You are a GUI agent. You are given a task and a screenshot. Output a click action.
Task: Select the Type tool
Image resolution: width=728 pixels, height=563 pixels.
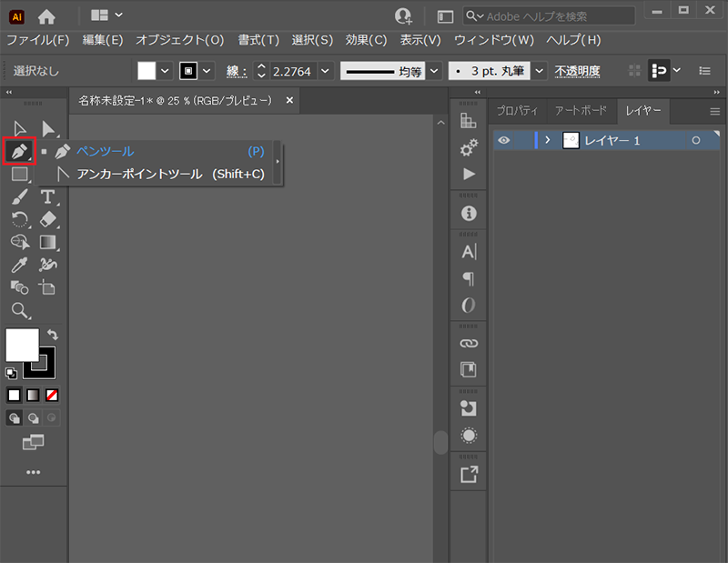click(x=48, y=196)
